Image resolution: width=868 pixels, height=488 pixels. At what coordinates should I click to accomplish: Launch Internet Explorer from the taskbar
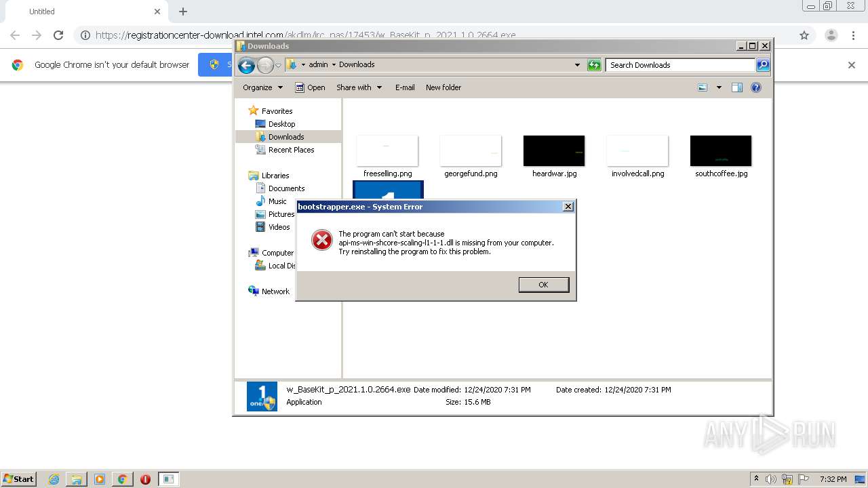[54, 479]
